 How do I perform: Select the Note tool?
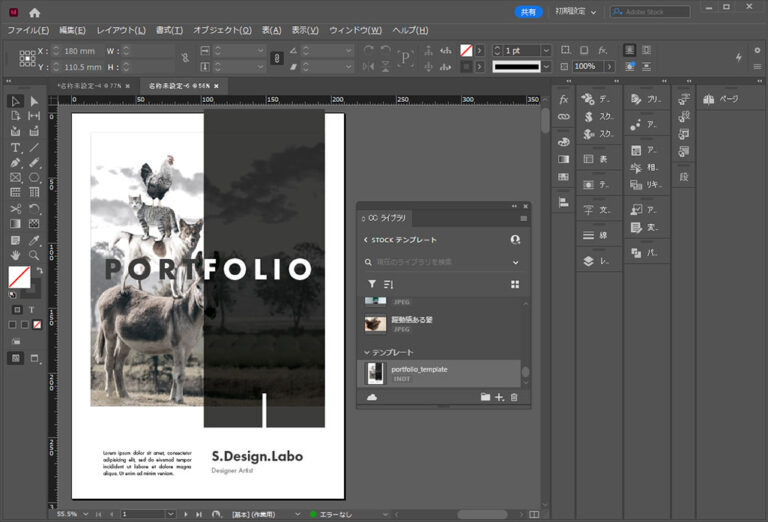(15, 240)
